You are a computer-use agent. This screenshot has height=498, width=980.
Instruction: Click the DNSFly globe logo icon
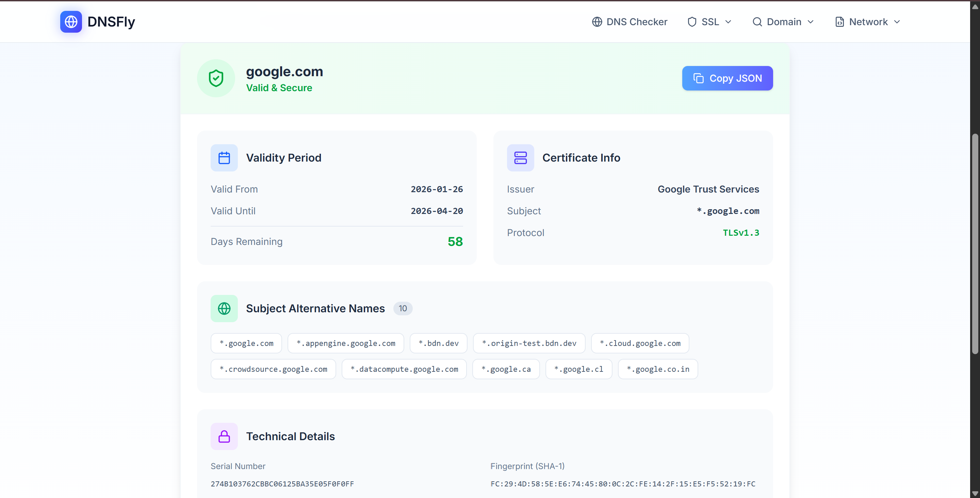[71, 22]
